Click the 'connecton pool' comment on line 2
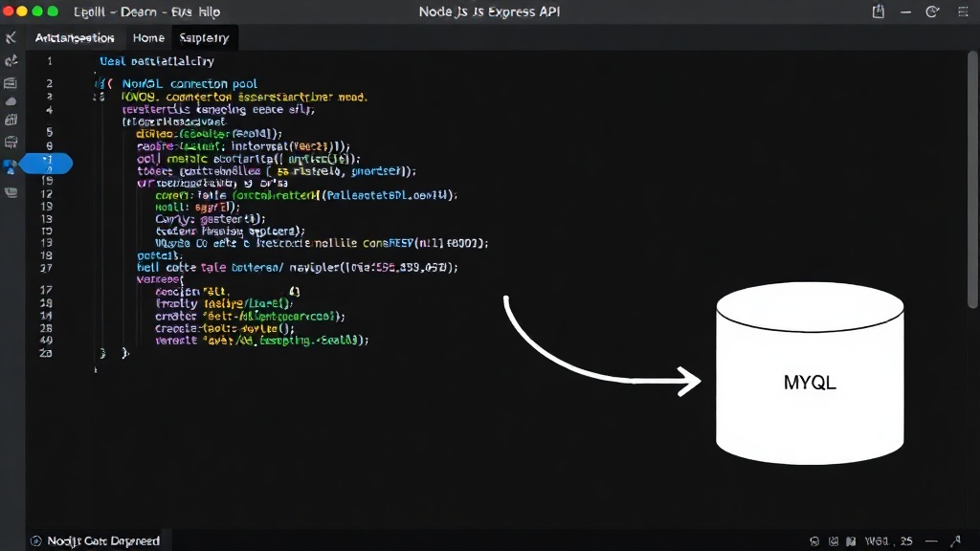Viewport: 980px width, 551px height. pos(213,84)
